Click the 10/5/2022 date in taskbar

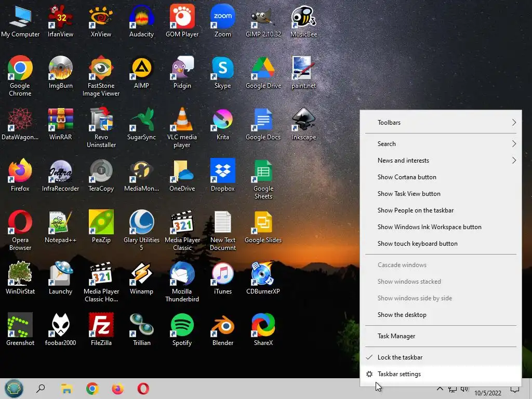(x=487, y=393)
